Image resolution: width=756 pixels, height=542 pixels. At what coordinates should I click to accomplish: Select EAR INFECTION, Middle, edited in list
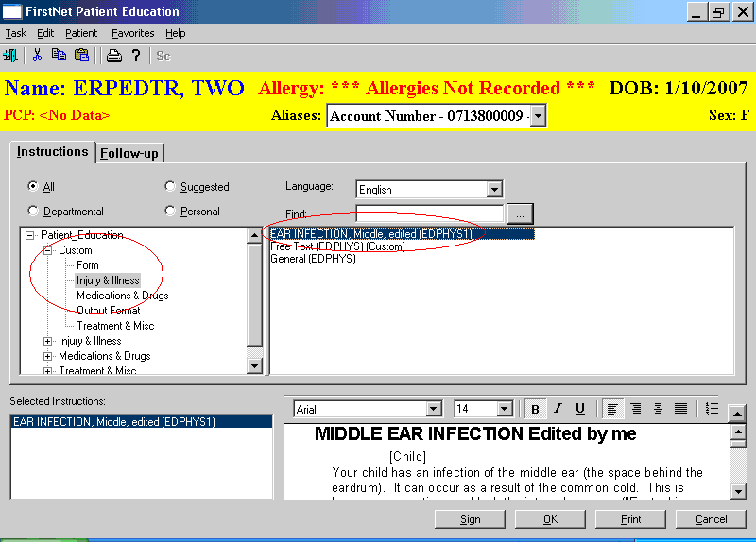pos(403,234)
